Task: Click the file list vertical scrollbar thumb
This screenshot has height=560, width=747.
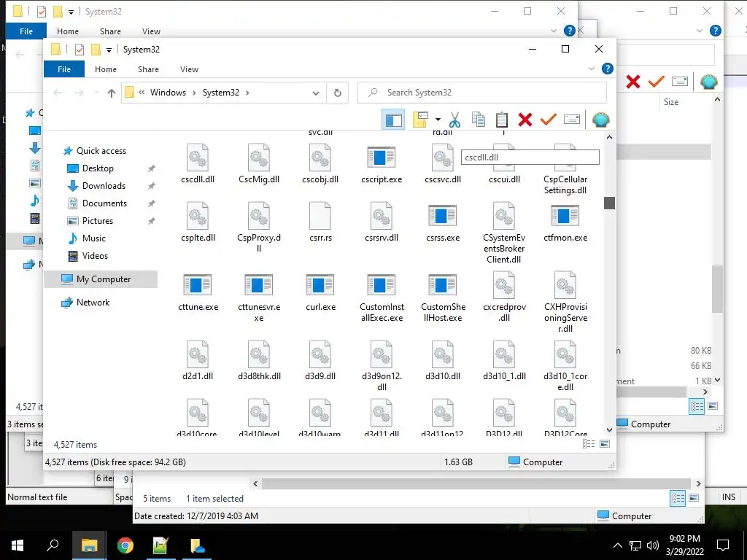Action: click(609, 203)
